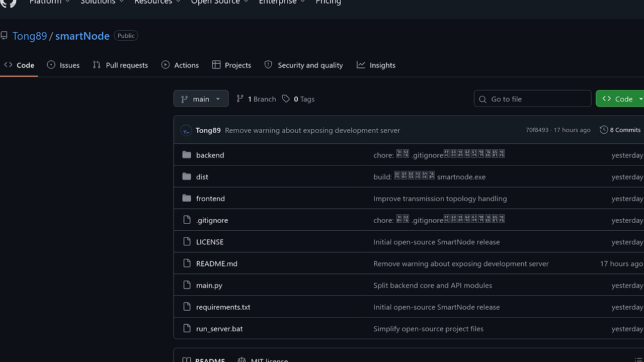Switch to the Pull requests tab
Screen dimensions: 644x362
120,65
